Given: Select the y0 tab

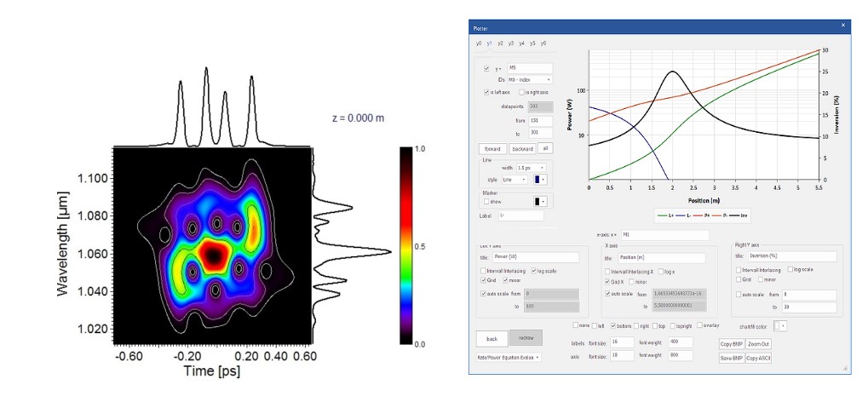Looking at the screenshot, I should (x=479, y=43).
